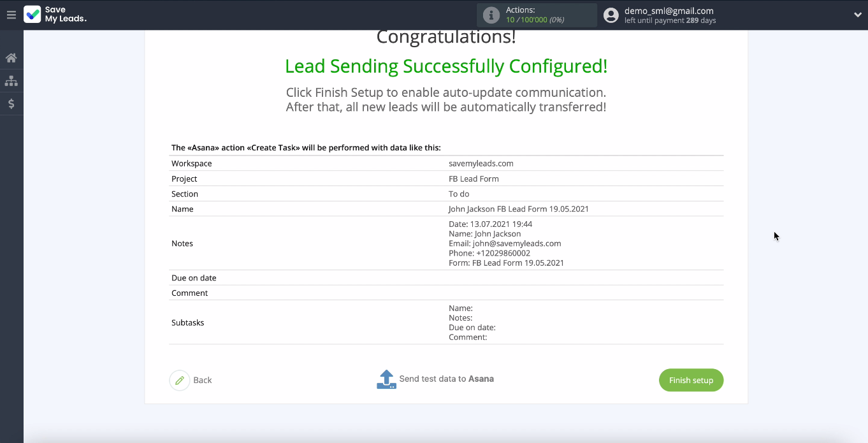Click the Actions counter 10/100'000
This screenshot has height=443, width=868.
point(535,20)
